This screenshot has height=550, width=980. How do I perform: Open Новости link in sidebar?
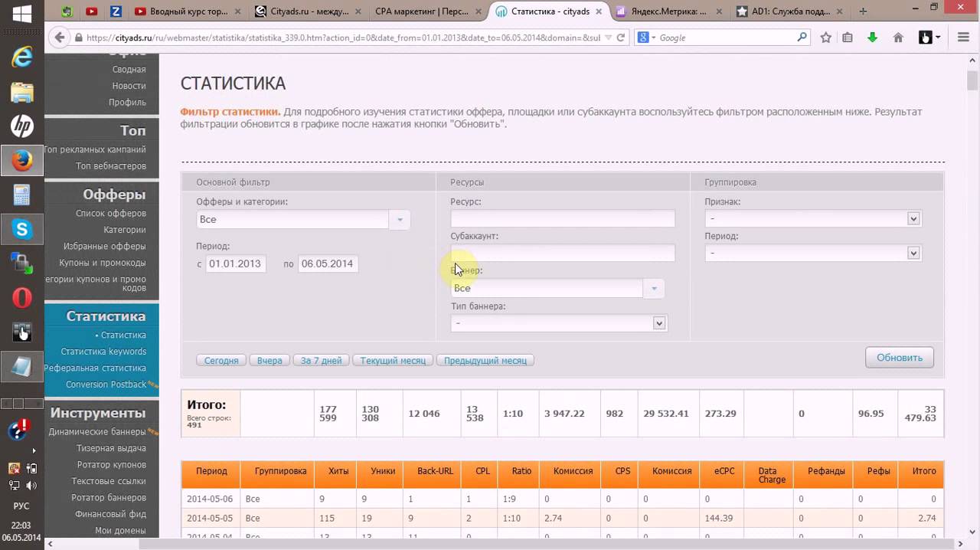click(x=129, y=86)
